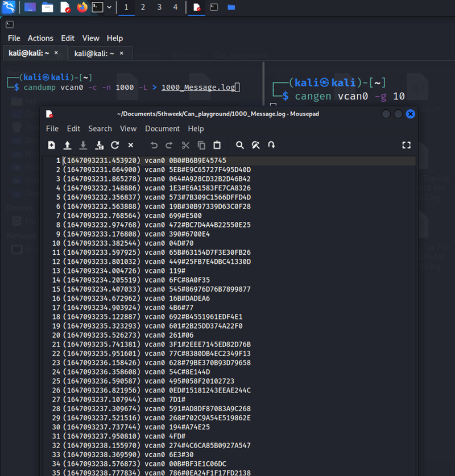Click the Cut scissors icon
Image resolution: width=455 pixels, height=476 pixels.
[x=185, y=145]
